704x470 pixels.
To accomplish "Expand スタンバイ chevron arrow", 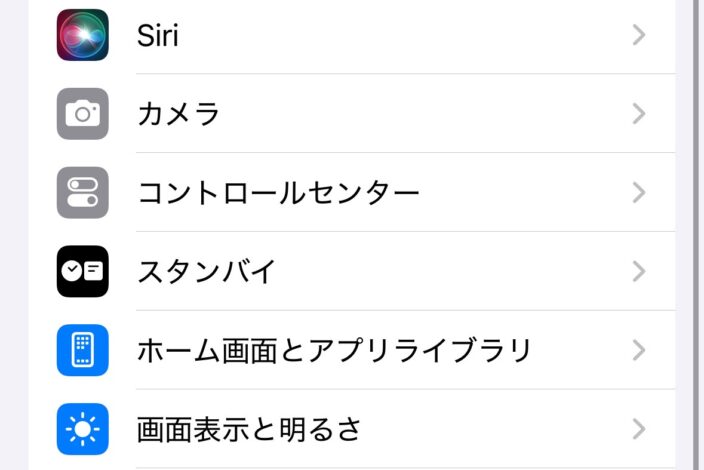I will coord(639,271).
